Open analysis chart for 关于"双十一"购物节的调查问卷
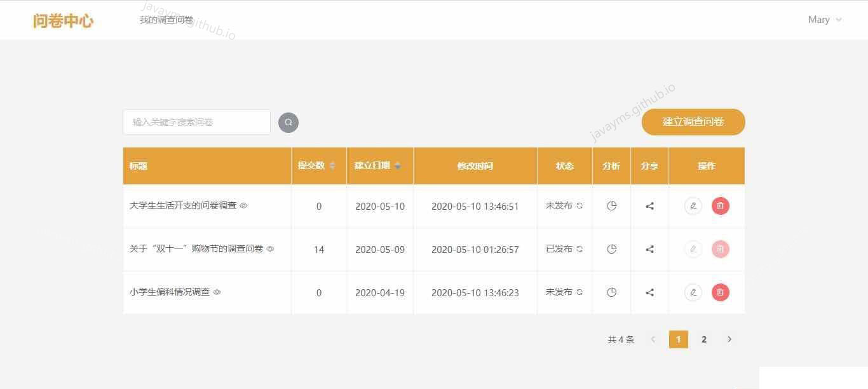 click(x=611, y=249)
